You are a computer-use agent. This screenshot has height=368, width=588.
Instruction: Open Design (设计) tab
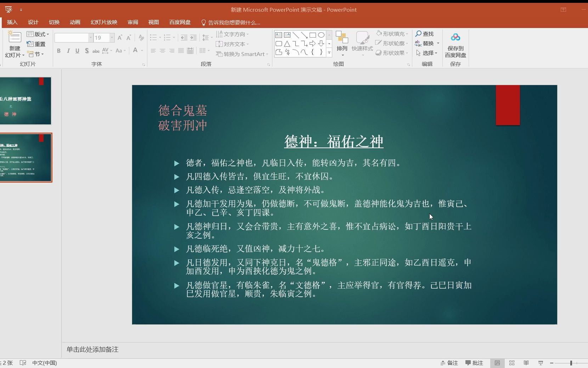[x=33, y=22]
